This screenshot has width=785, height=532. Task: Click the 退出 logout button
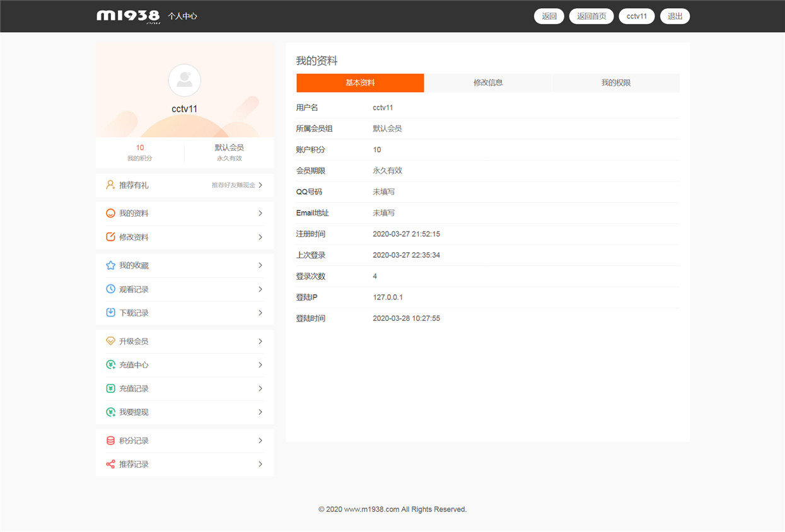pyautogui.click(x=675, y=16)
